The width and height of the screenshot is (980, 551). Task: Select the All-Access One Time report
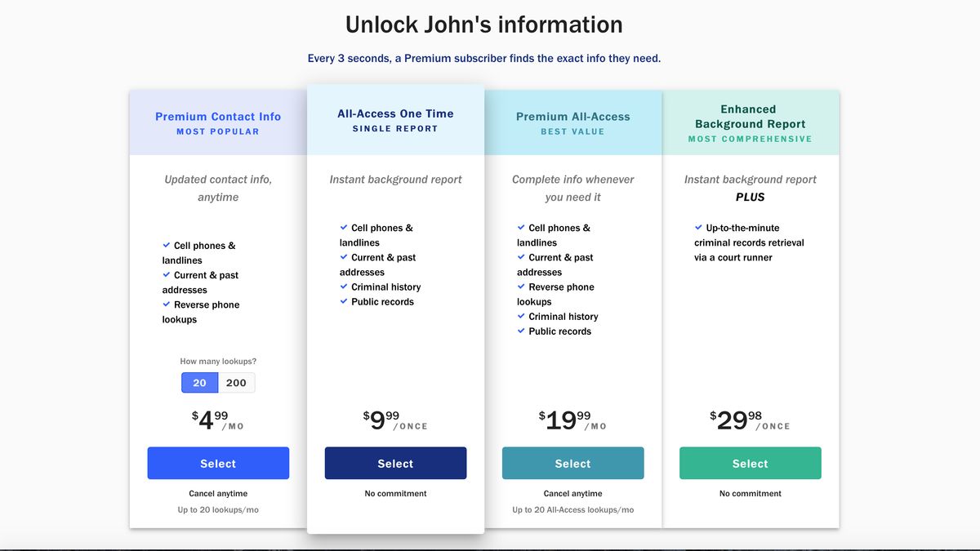click(x=395, y=463)
